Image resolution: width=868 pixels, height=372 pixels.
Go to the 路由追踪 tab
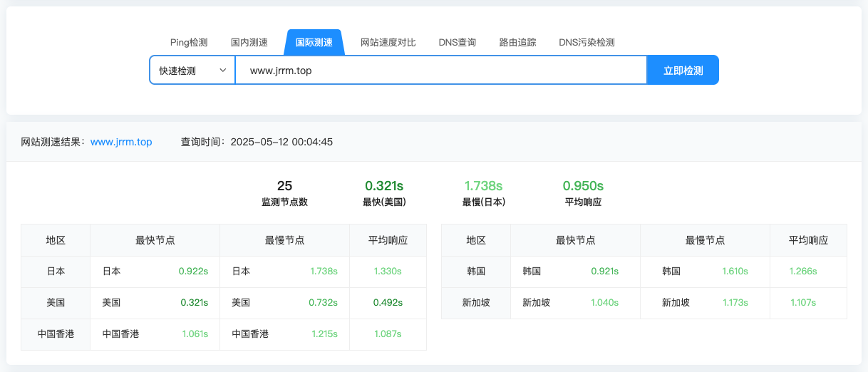tap(517, 43)
